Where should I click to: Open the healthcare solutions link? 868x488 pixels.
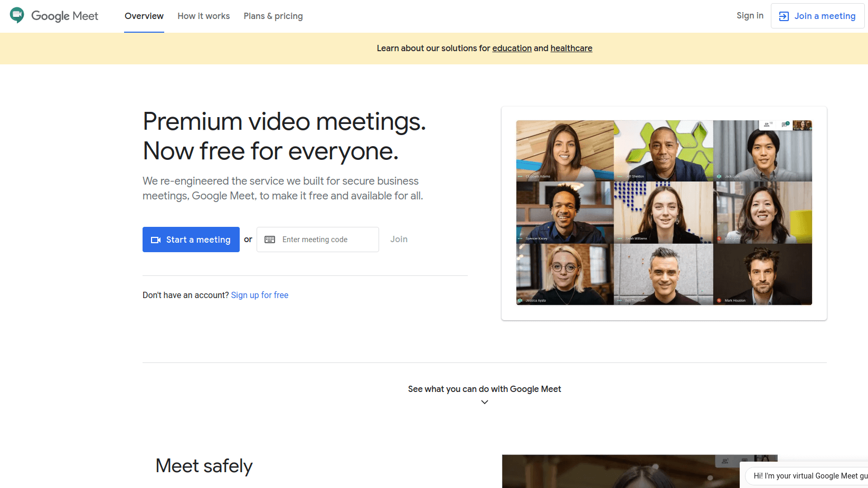[571, 48]
